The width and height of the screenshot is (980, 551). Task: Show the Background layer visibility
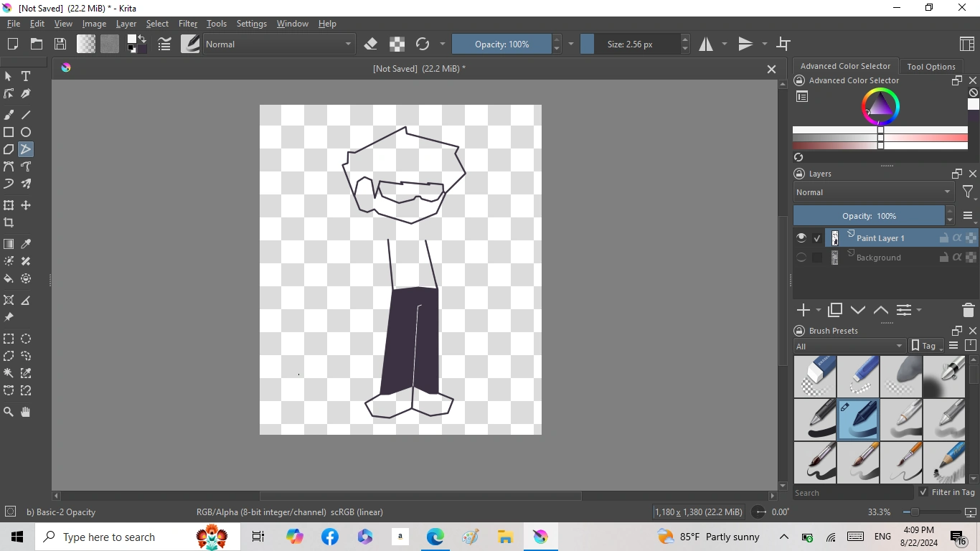pos(801,257)
